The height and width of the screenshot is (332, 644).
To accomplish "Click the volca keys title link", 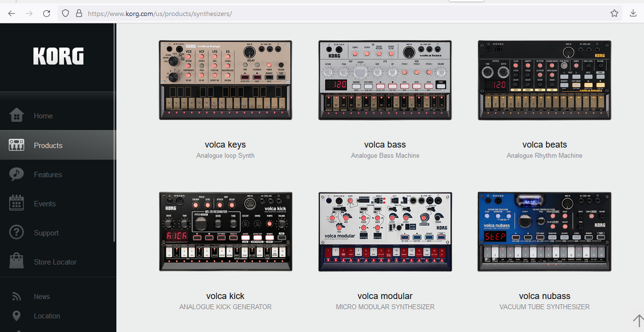I will tap(225, 145).
